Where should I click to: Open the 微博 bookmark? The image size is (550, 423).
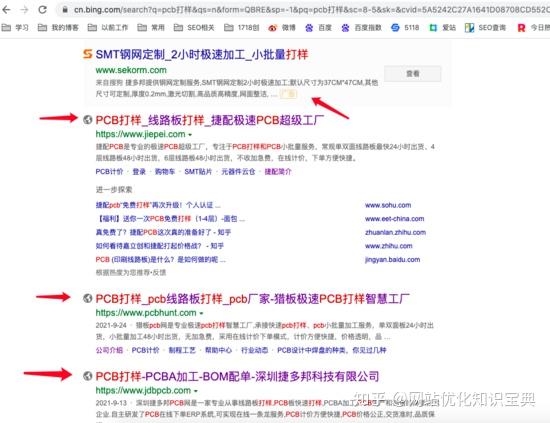tap(282, 28)
